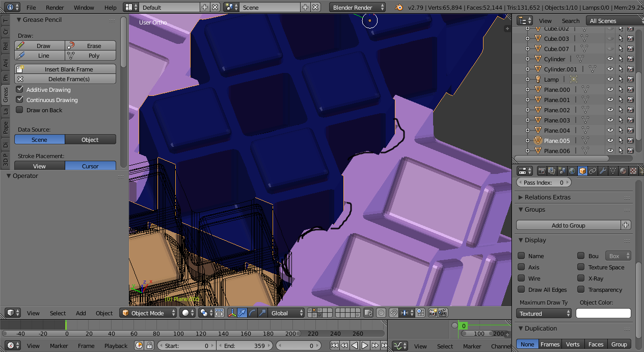Screen dimensions: 644x352
Task: Toggle the 3D manipulator axes icon
Action: click(232, 313)
